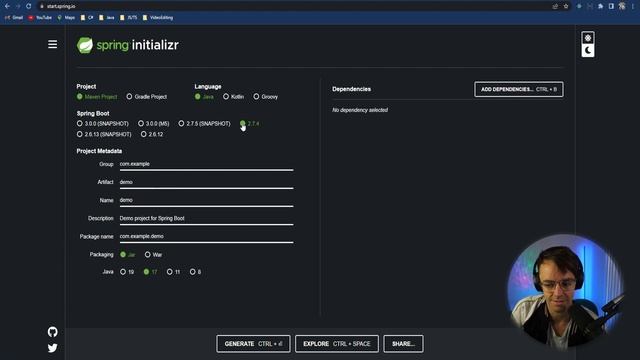Pick Java version 8
Image resolution: width=640 pixels, height=360 pixels.
[195, 271]
